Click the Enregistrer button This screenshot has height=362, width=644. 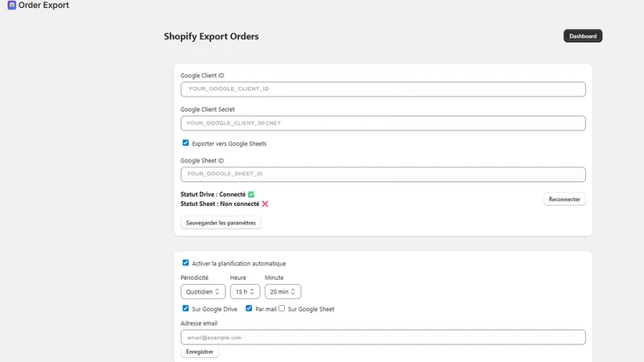200,352
